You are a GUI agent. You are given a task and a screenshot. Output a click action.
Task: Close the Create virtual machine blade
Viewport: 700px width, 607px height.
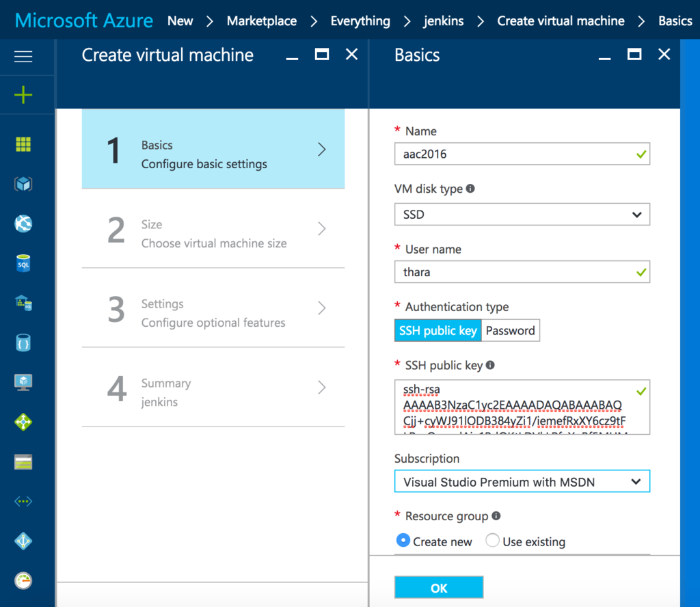352,55
